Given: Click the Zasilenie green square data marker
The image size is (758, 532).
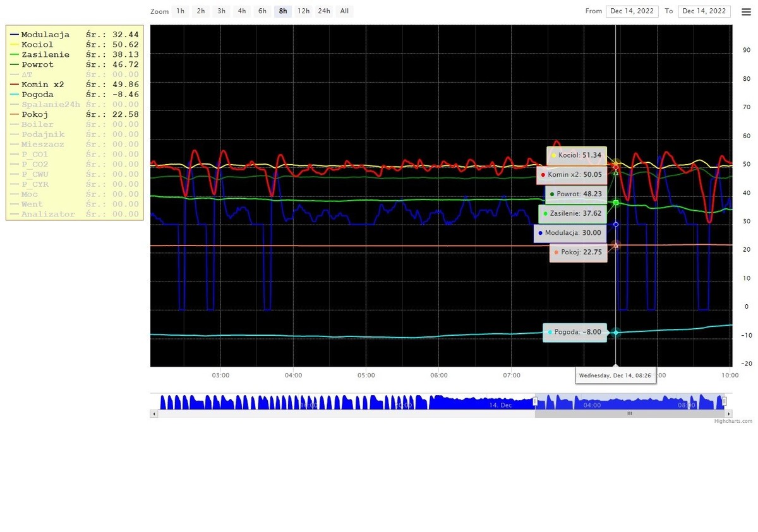Looking at the screenshot, I should click(616, 203).
